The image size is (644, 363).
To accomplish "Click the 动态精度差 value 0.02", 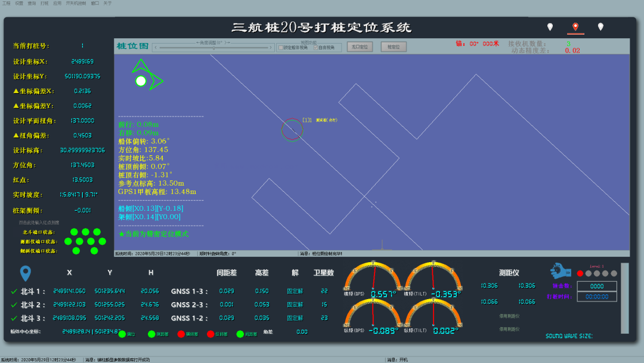I will pyautogui.click(x=572, y=51).
